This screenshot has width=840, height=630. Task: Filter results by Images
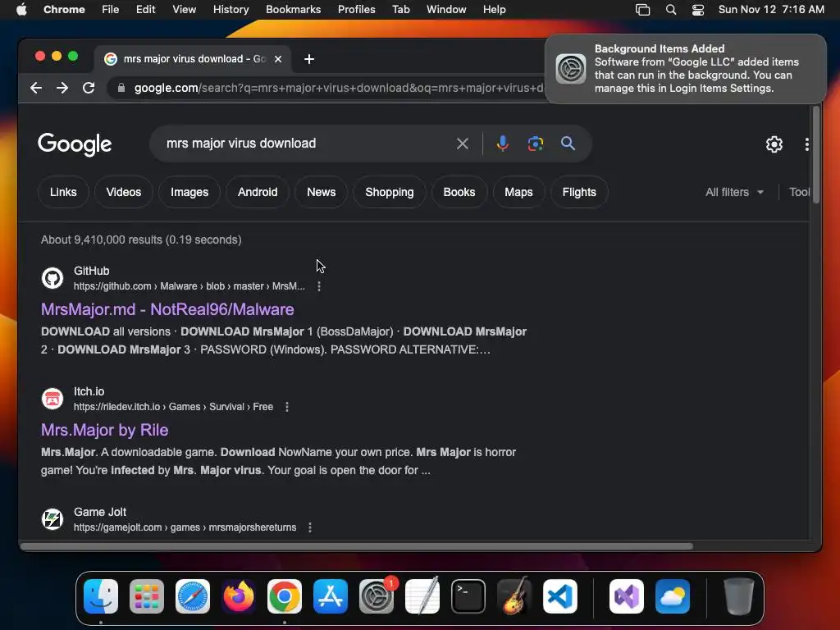click(x=189, y=192)
